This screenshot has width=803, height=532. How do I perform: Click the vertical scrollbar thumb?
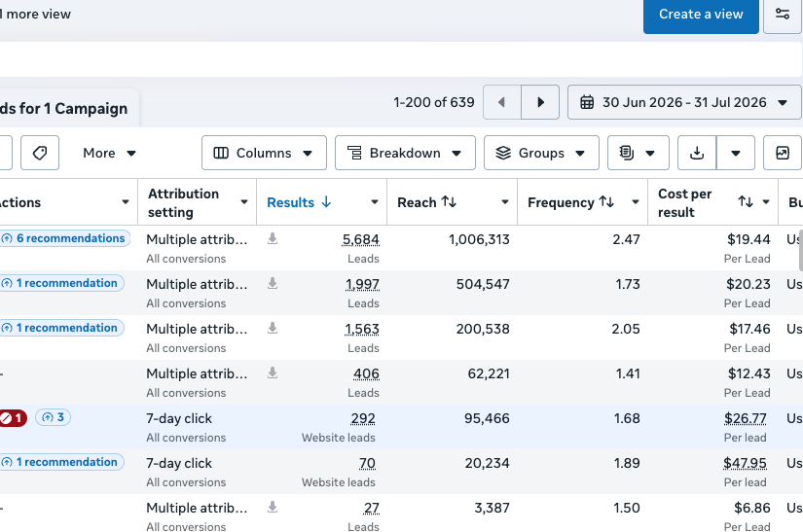point(800,251)
